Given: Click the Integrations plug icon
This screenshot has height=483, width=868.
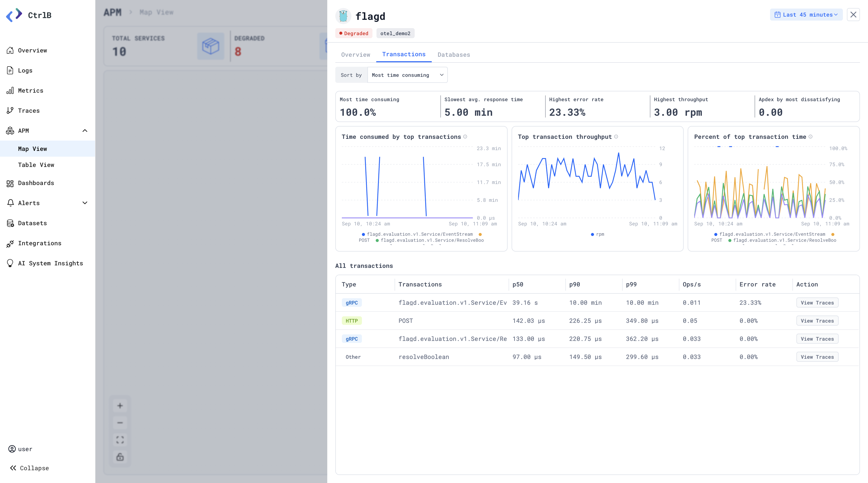Looking at the screenshot, I should click(x=10, y=243).
